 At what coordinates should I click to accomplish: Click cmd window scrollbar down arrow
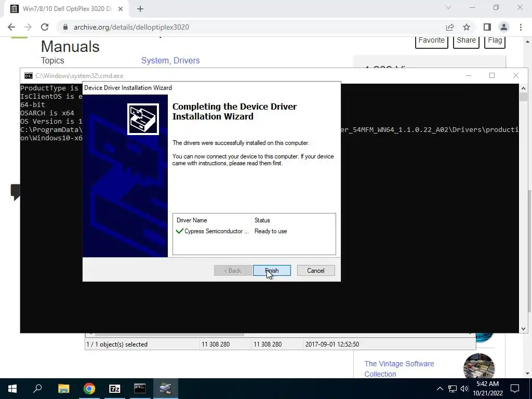523,328
